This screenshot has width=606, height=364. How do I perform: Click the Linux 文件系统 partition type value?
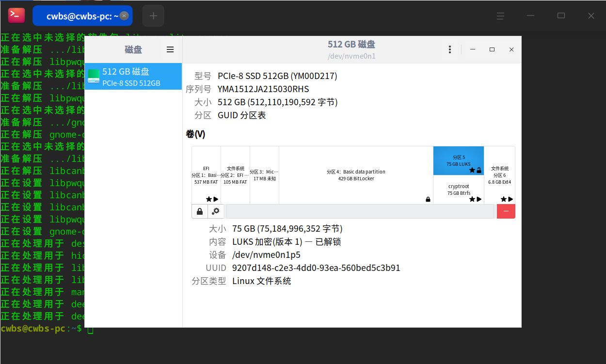point(262,281)
